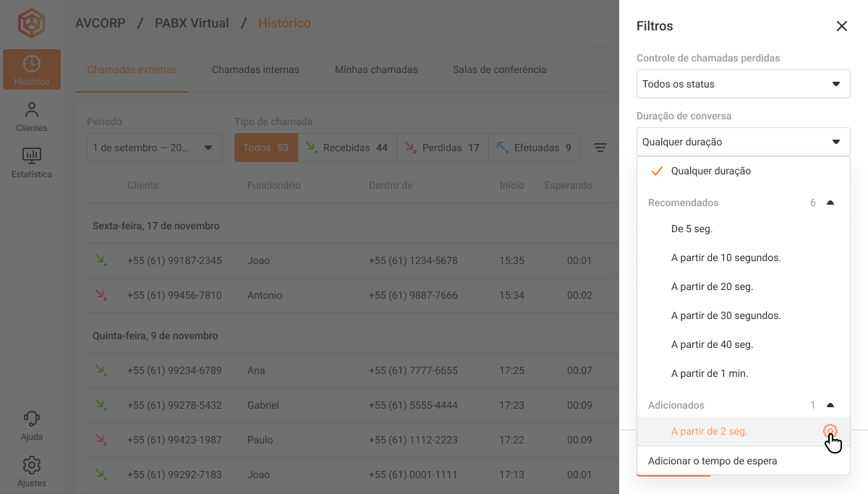Screen dimensions: 868x494
Task: Close the Filtros panel
Action: pos(841,26)
